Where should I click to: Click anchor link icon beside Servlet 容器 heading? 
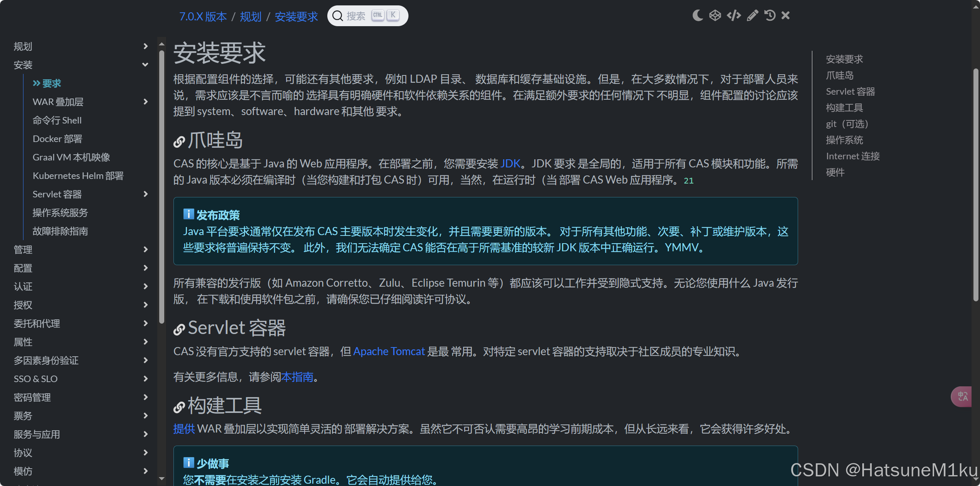pyautogui.click(x=179, y=330)
